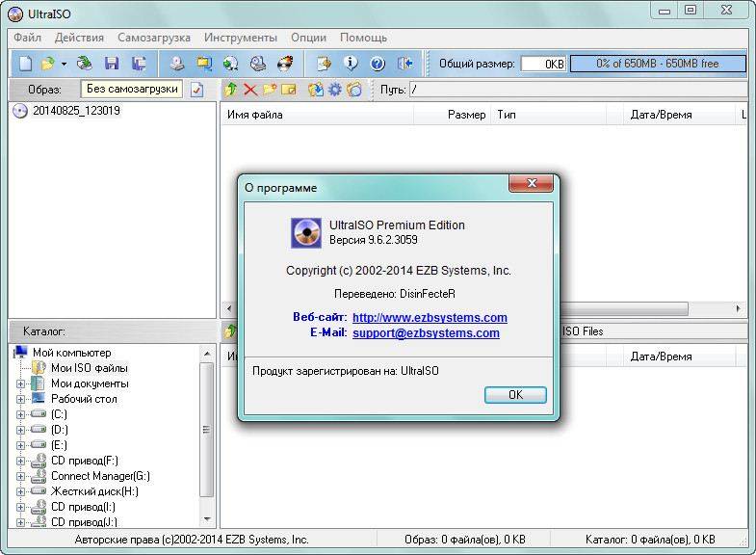Click the New Folder icon in image toolbar

(270, 90)
